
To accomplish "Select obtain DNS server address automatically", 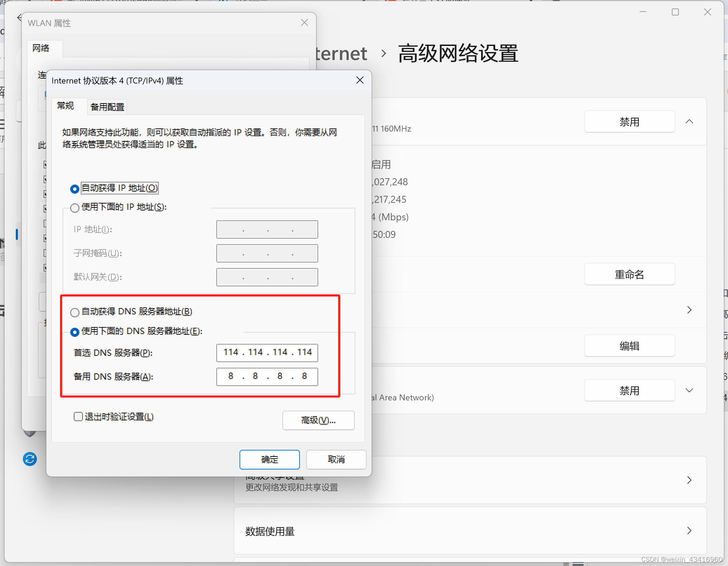I will (75, 312).
